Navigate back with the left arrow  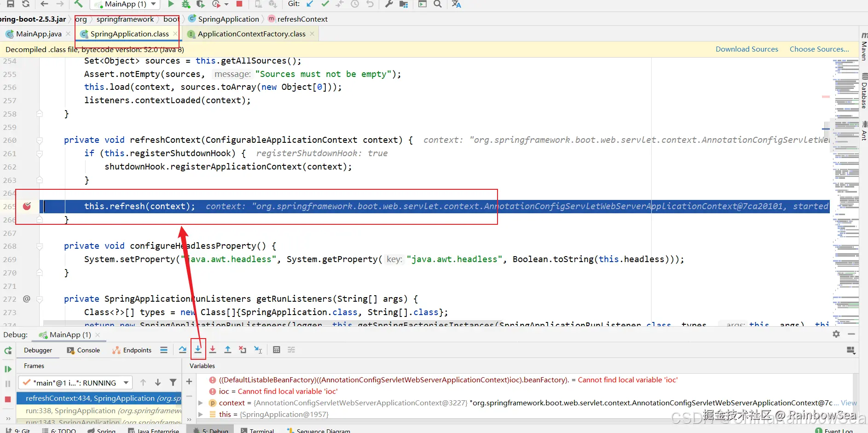click(x=44, y=4)
